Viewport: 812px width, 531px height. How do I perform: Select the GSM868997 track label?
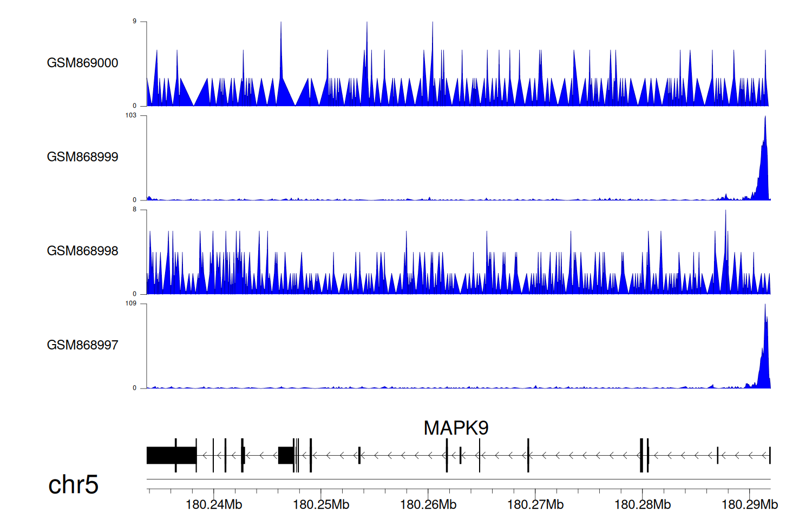pos(82,345)
